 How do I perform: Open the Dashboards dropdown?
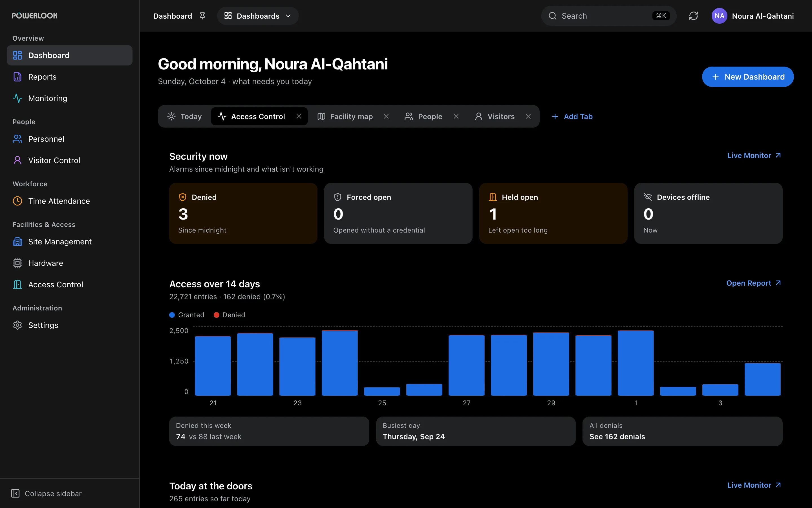[258, 16]
